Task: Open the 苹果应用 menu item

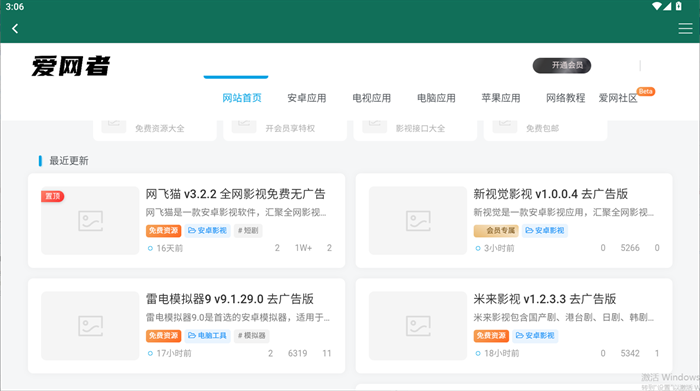Action: (x=501, y=98)
